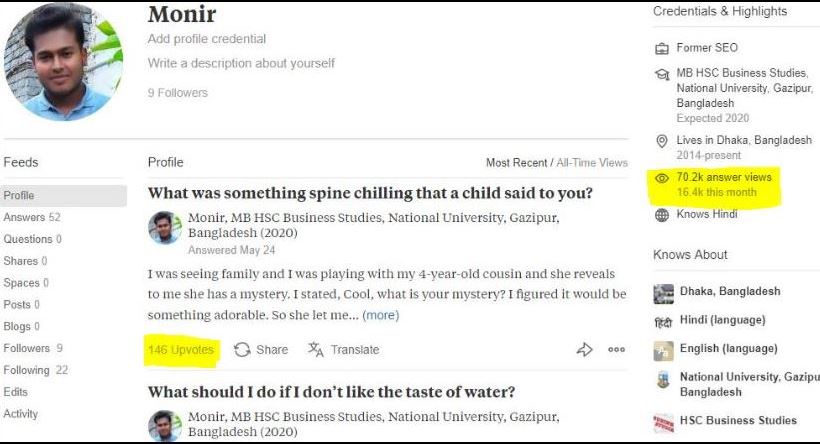Viewport: 820px width, 444px height.
Task: Select the Profile feed item
Action: (x=19, y=195)
